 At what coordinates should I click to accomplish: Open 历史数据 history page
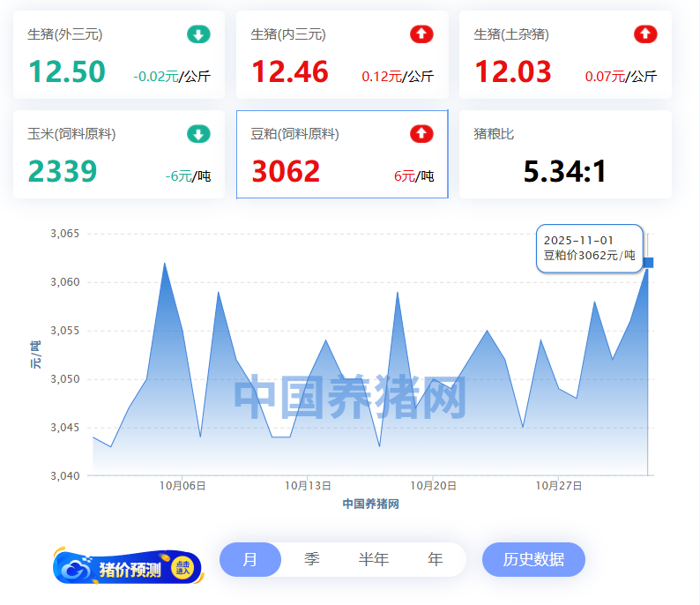click(x=533, y=560)
